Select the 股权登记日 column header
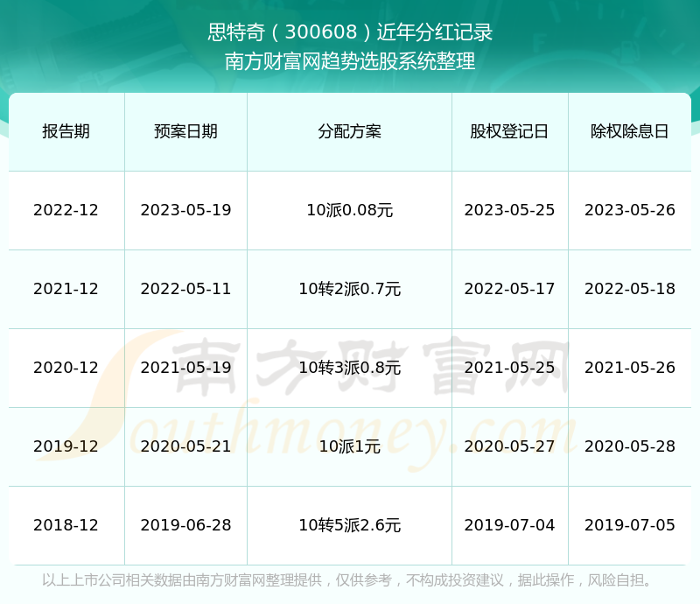The width and height of the screenshot is (700, 604). (509, 131)
